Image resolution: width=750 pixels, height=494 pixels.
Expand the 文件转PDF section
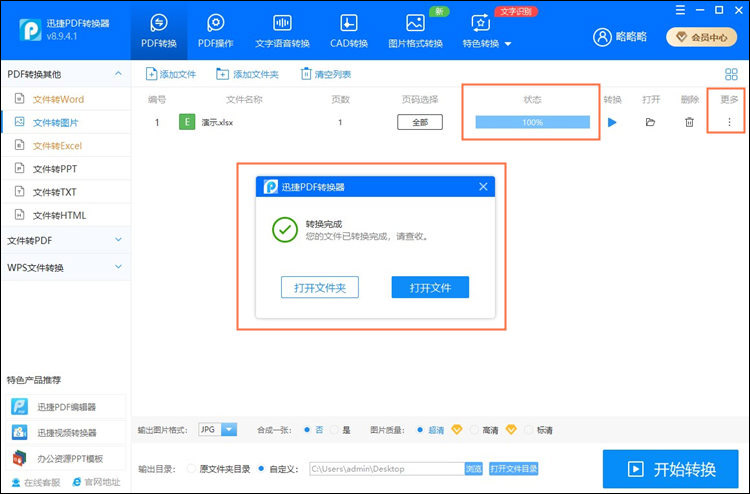(x=66, y=241)
